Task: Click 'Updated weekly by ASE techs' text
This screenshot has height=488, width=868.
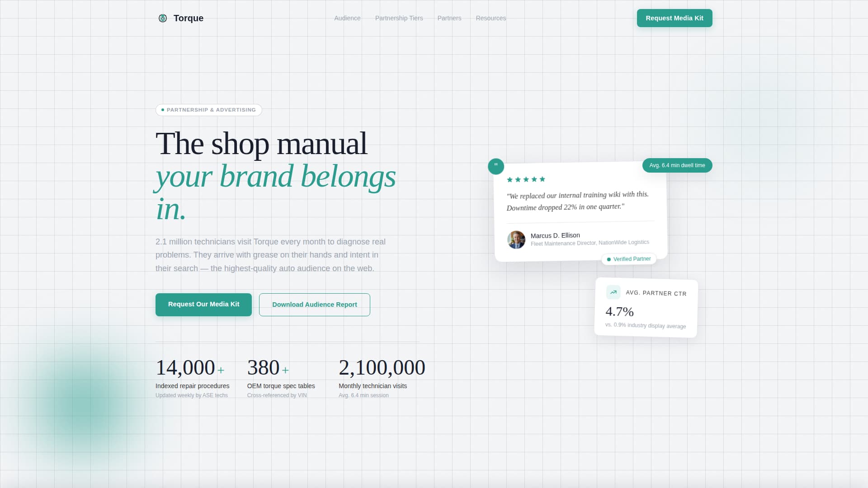Action: 192,395
